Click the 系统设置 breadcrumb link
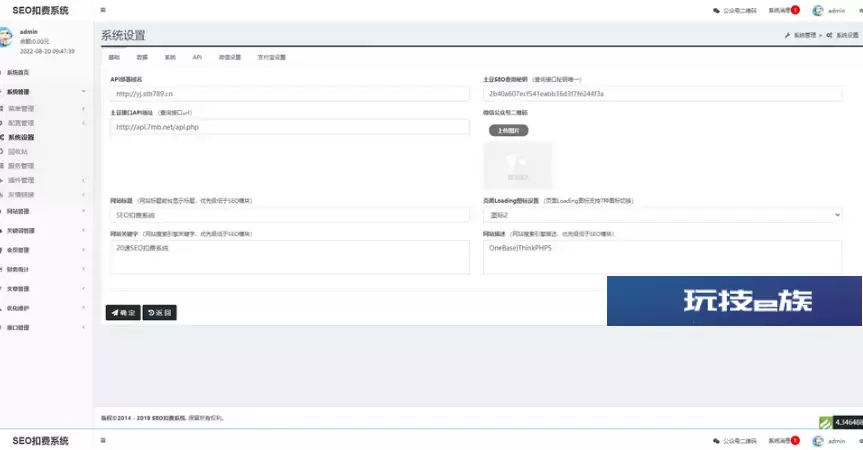This screenshot has width=863, height=450. point(847,35)
